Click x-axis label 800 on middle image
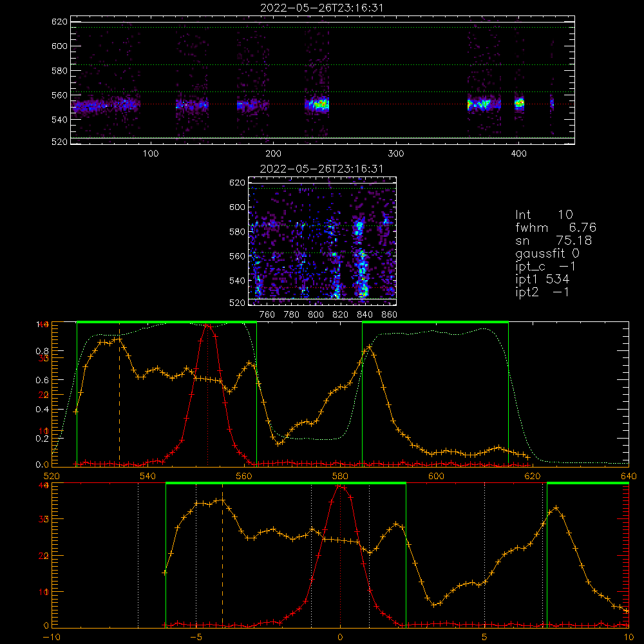This screenshot has width=644, height=644. [x=316, y=315]
